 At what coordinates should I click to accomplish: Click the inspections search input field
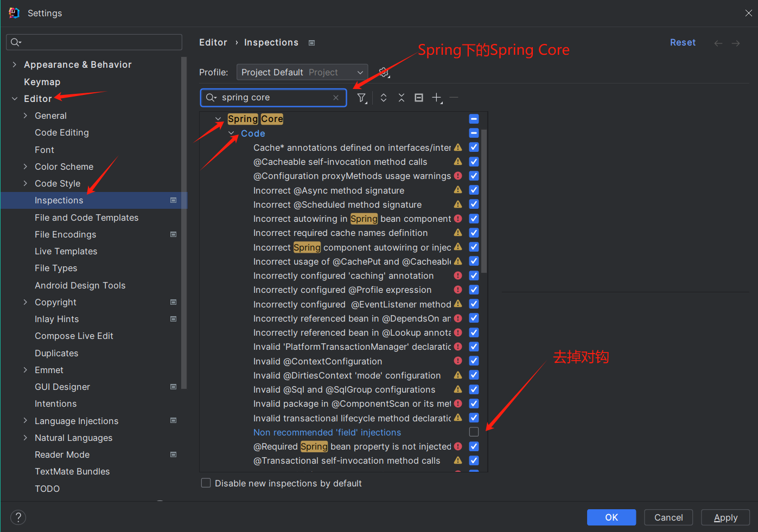click(x=273, y=98)
